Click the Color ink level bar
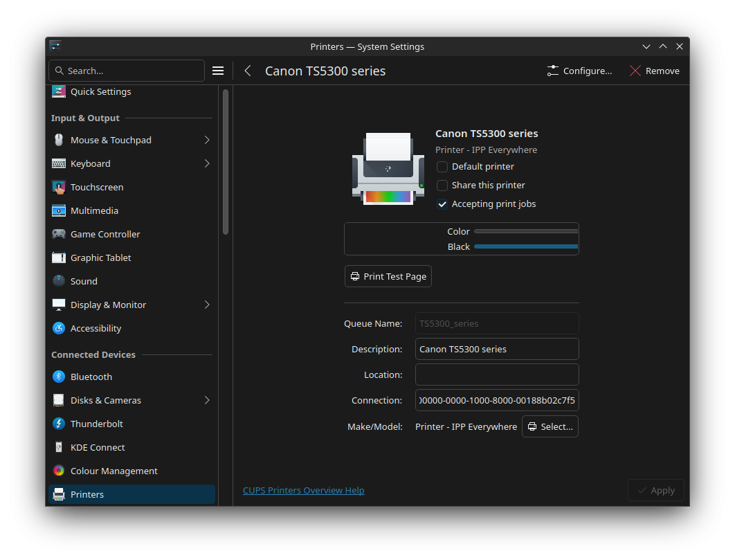735x560 pixels. click(526, 231)
